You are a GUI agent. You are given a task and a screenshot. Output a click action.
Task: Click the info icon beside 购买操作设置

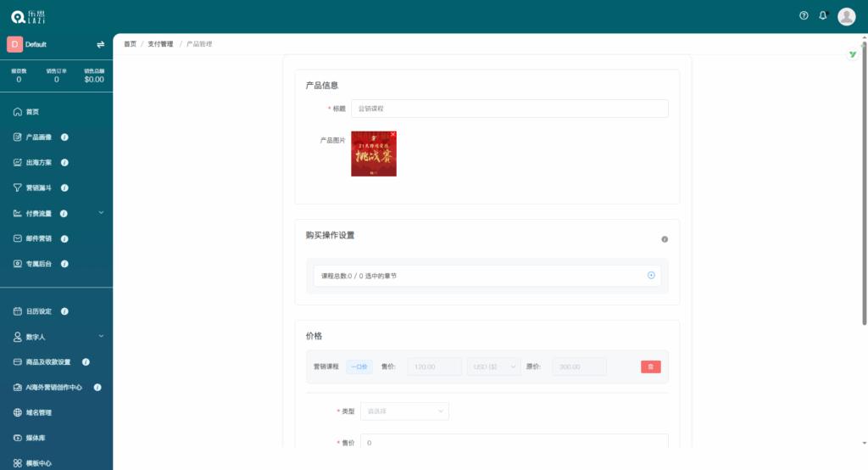tap(665, 239)
